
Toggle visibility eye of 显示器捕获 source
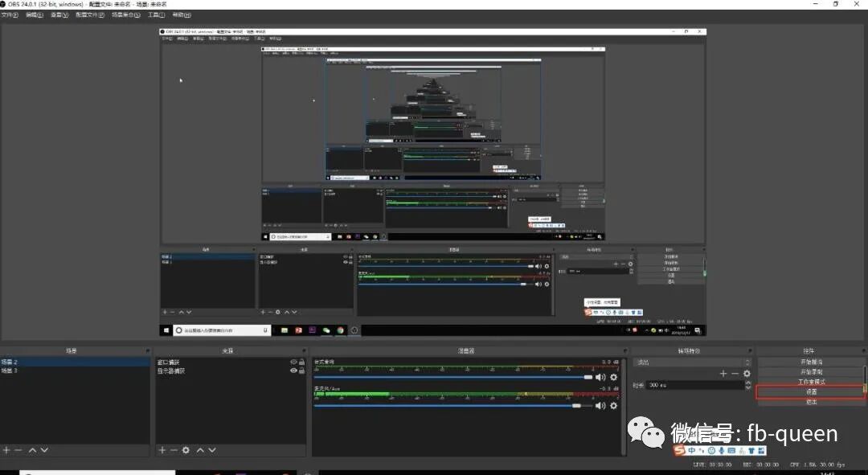tap(293, 371)
